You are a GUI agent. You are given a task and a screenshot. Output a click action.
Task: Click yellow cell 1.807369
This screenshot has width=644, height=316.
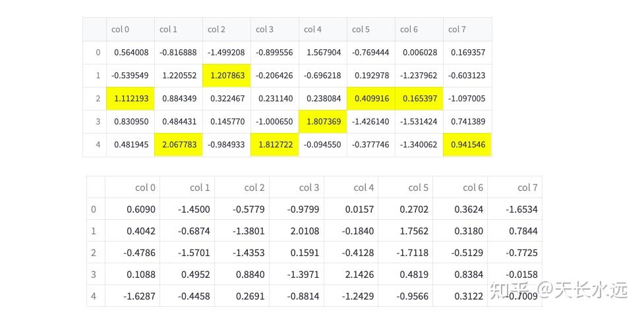point(323,122)
